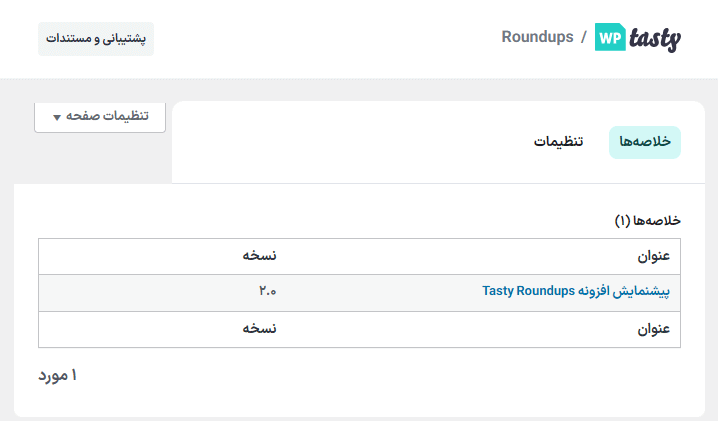Click the (۱) count beside خلاصه‌ها heading
Screen dimensions: 718x421
coord(622,219)
